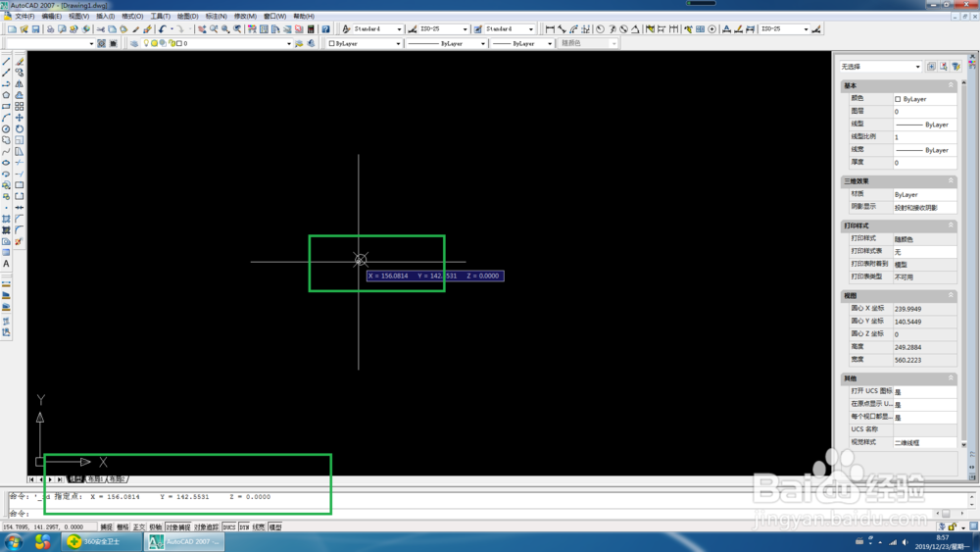Open the Standard text style dropdown
The height and width of the screenshot is (552, 980).
pos(377,29)
